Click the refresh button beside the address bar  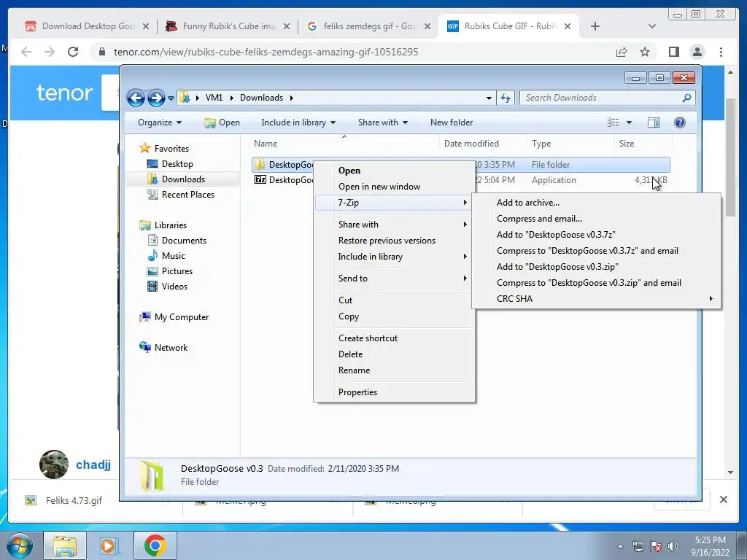[505, 98]
